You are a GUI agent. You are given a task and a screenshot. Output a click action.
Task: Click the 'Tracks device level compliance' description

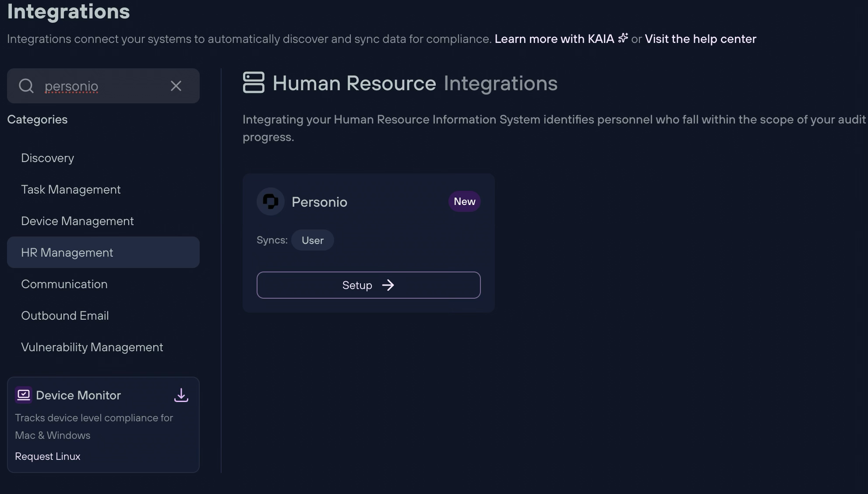94,427
